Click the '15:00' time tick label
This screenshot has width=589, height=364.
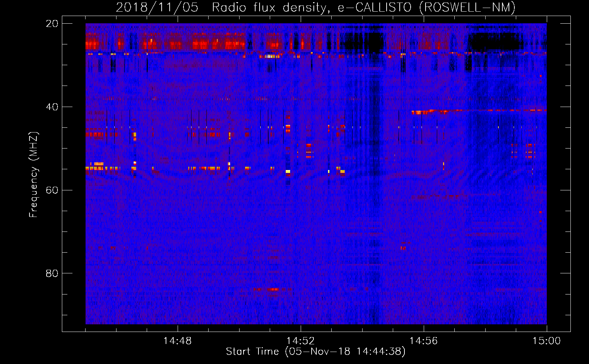[546, 341]
